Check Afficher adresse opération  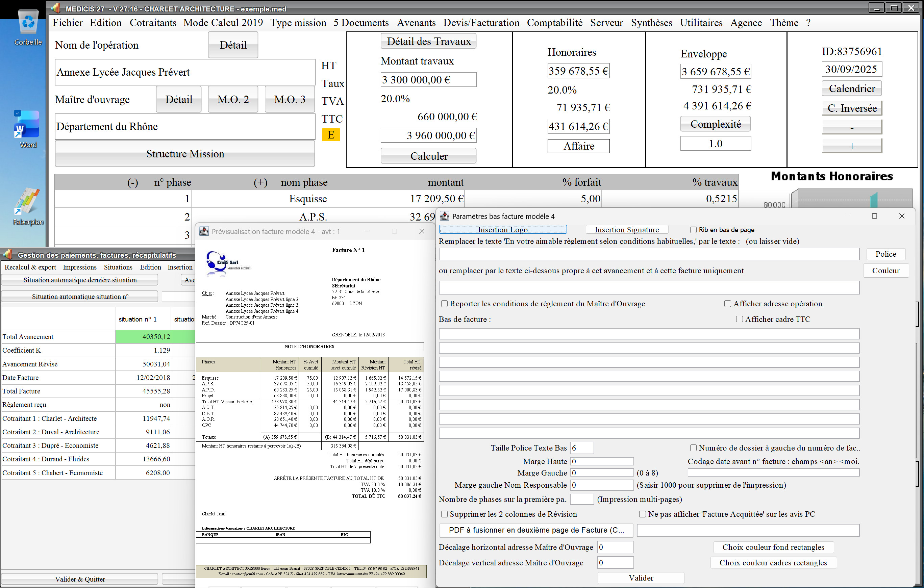coord(727,304)
